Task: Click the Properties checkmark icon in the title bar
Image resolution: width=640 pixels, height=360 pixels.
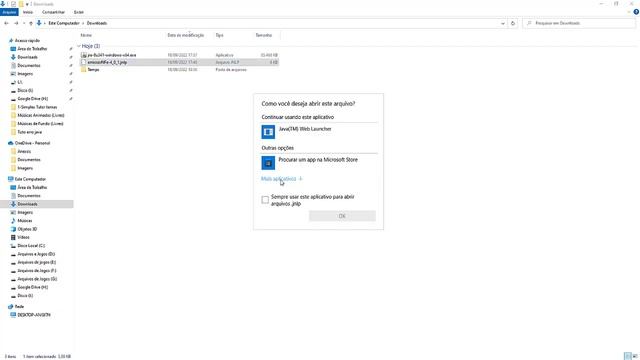Action: pyautogui.click(x=13, y=4)
